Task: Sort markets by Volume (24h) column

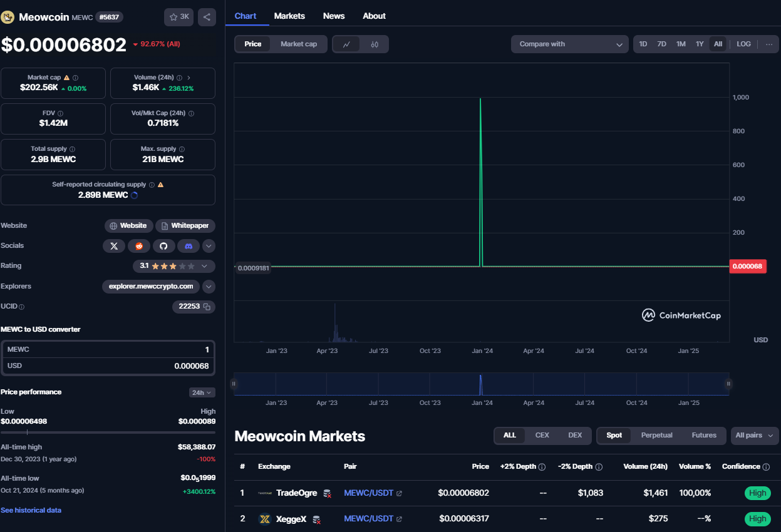Action: click(x=645, y=467)
